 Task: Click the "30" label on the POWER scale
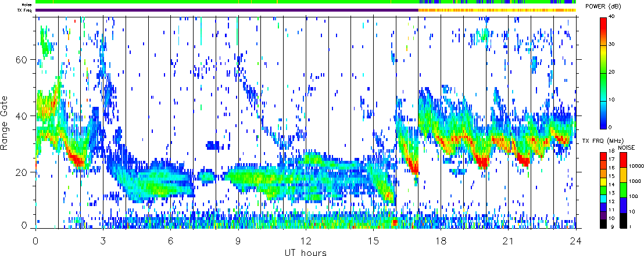point(610,45)
